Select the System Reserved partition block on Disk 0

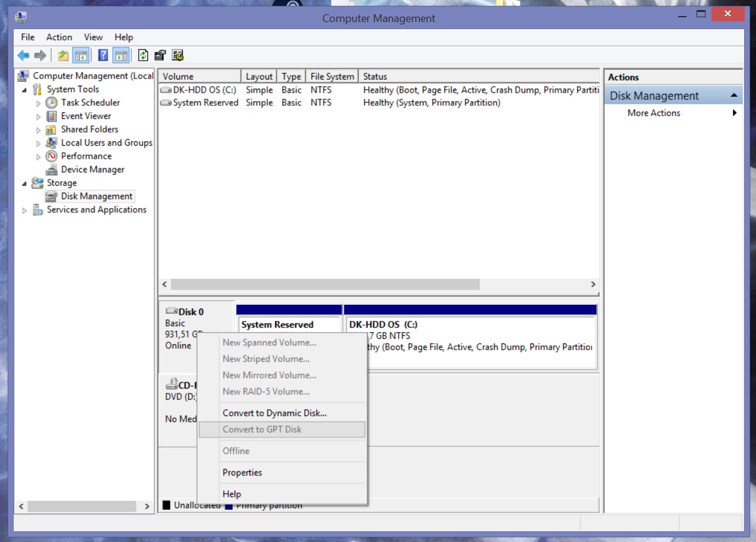click(x=289, y=338)
